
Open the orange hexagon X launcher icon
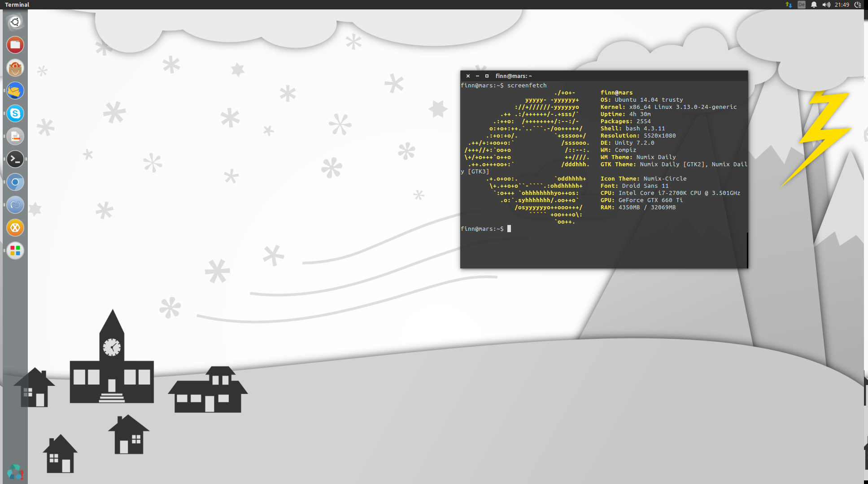coord(15,228)
